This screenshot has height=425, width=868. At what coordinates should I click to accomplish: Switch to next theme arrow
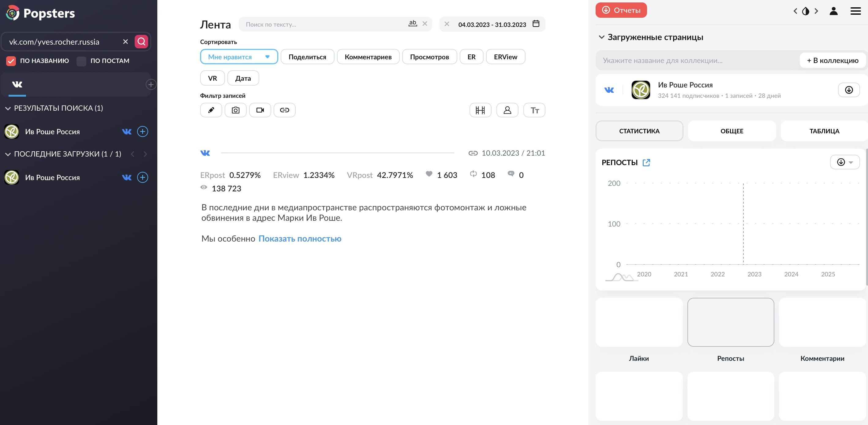point(816,11)
